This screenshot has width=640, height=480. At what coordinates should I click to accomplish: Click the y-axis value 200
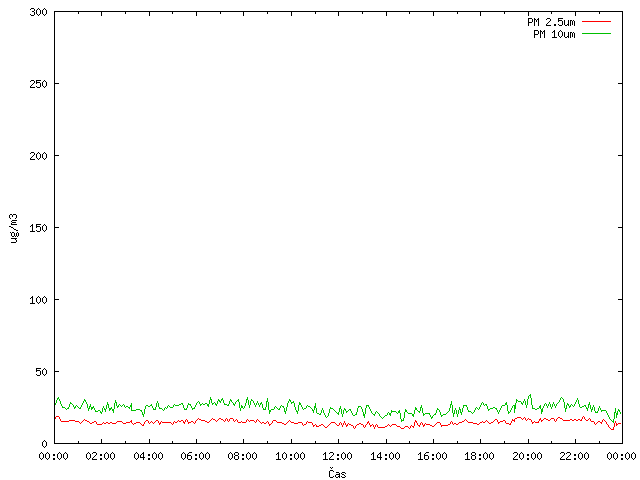pyautogui.click(x=38, y=156)
